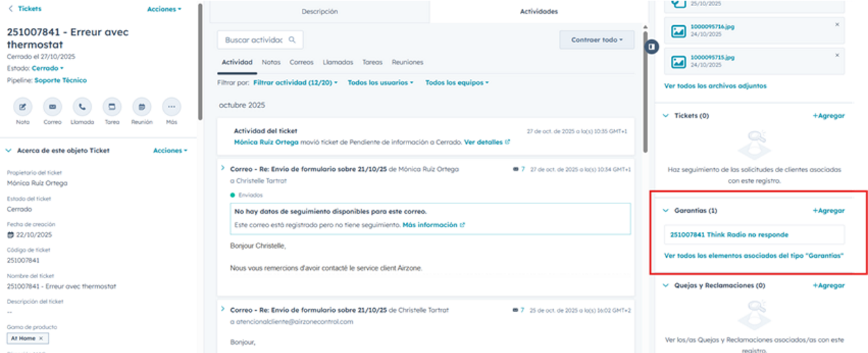Remove the 1000095716.jpg attachment

point(837,24)
